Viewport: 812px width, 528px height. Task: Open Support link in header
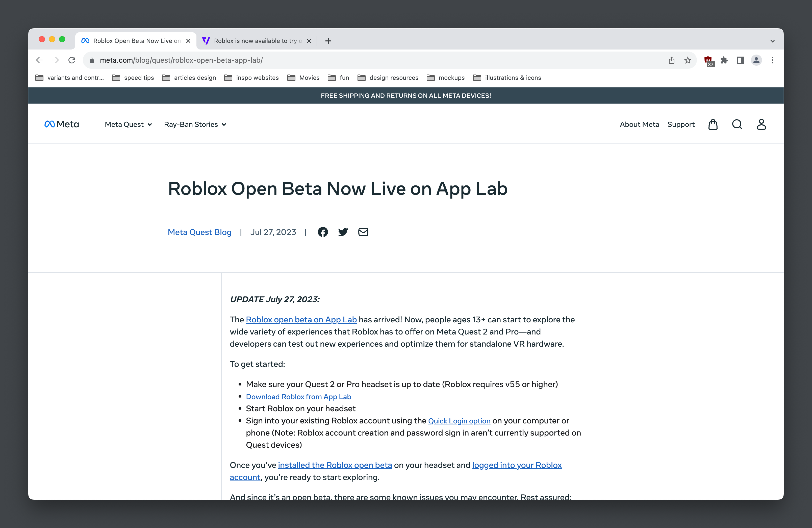click(681, 125)
